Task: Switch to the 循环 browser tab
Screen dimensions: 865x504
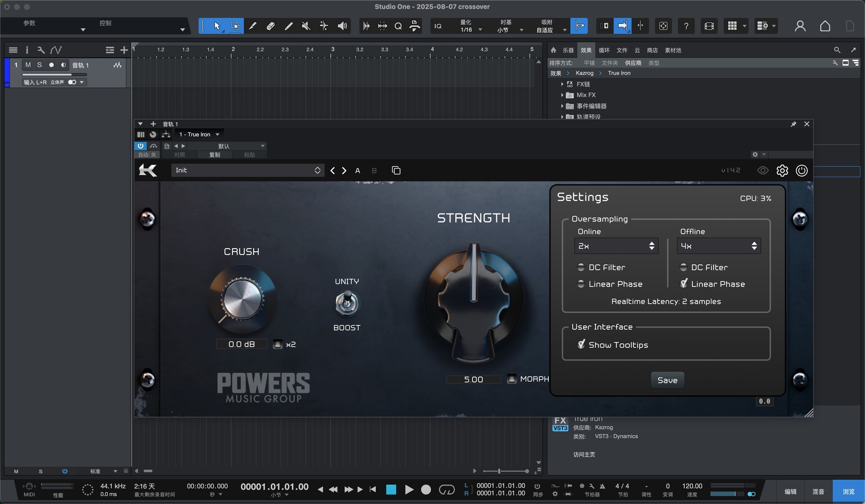Action: tap(604, 50)
